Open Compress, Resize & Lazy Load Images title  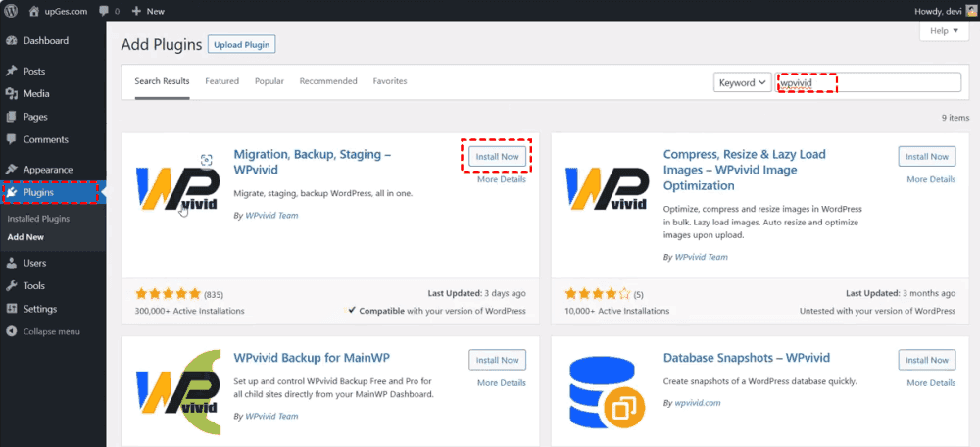[x=745, y=170]
